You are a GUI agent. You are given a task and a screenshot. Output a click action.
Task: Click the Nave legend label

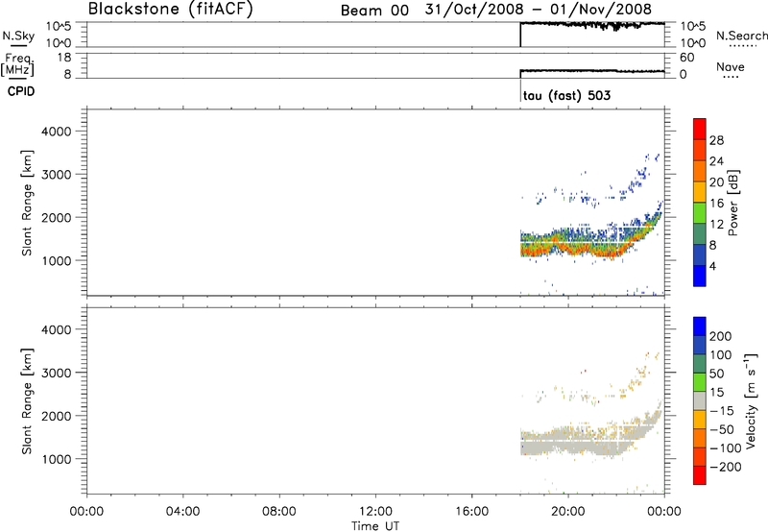[731, 67]
